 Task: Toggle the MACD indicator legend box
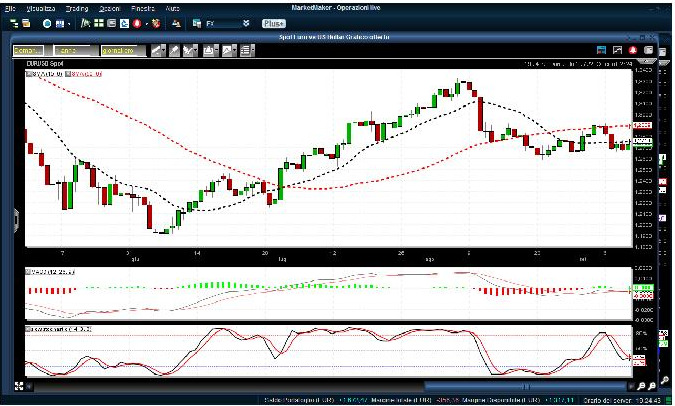tap(28, 271)
